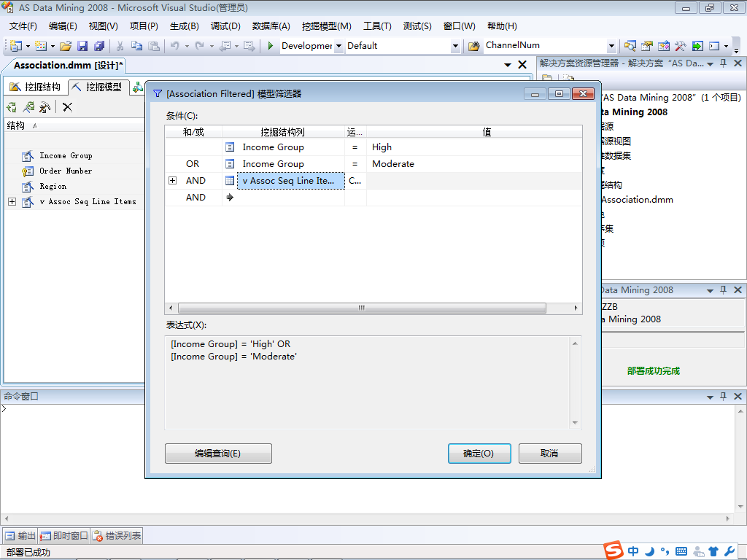Screen dimensions: 747x560
Task: Click the Open File folder icon
Action: click(x=66, y=46)
